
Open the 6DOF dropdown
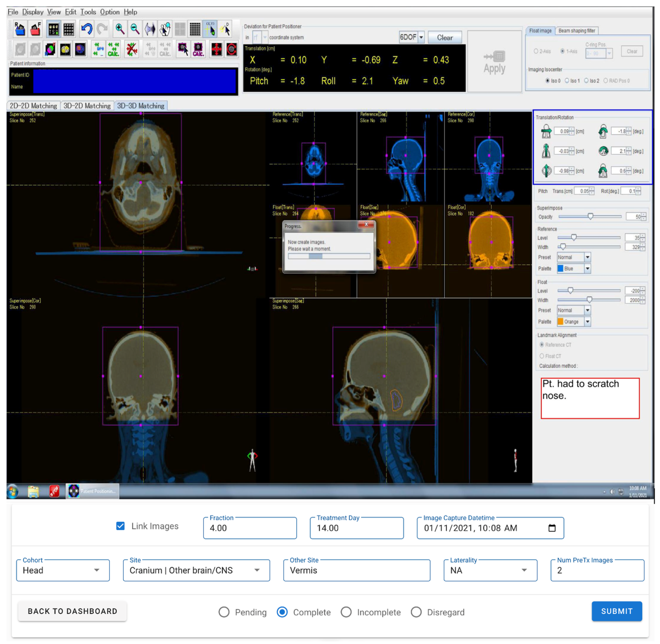tap(421, 37)
